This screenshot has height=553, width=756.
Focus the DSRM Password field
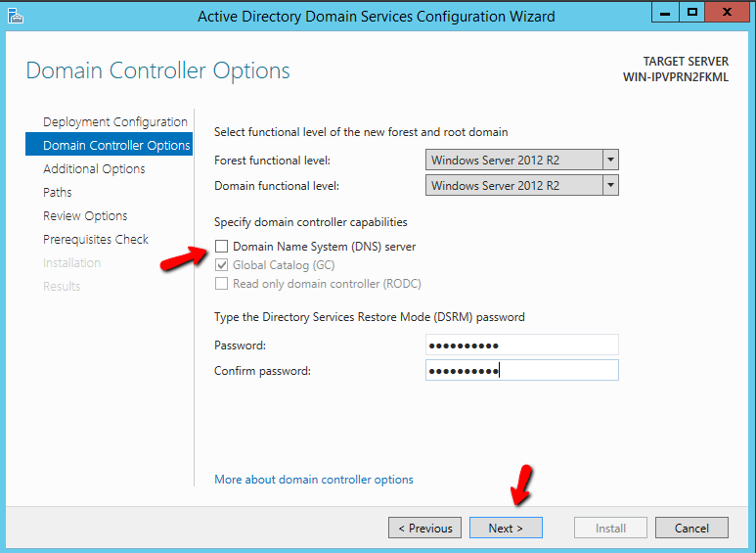(x=521, y=346)
